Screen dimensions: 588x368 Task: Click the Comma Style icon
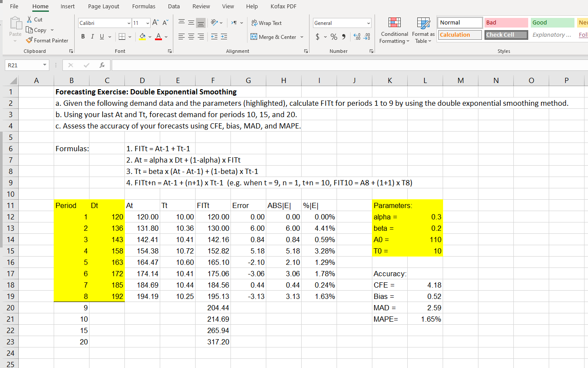pyautogui.click(x=343, y=37)
